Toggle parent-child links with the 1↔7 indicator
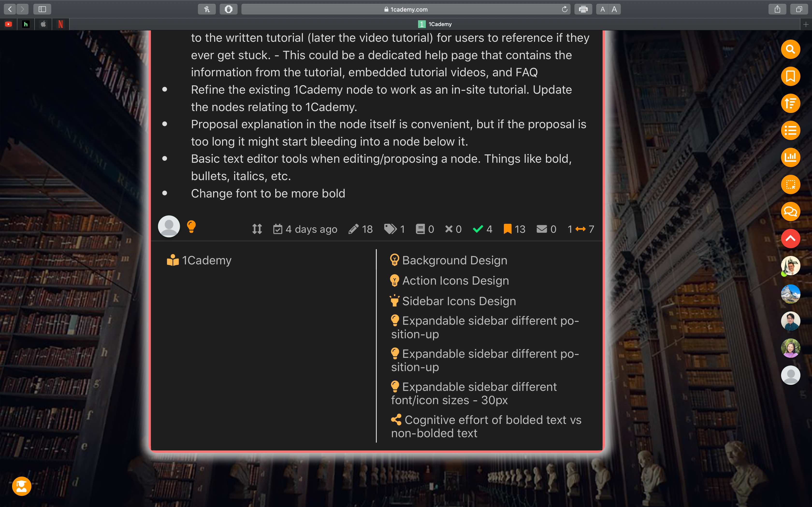Image resolution: width=812 pixels, height=507 pixels. click(x=581, y=229)
